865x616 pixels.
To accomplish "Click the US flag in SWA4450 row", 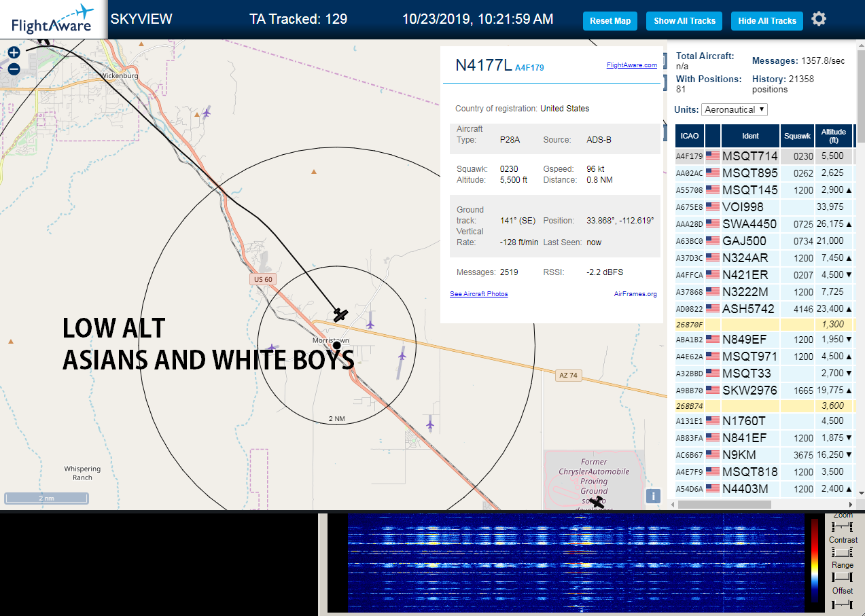I will point(713,224).
